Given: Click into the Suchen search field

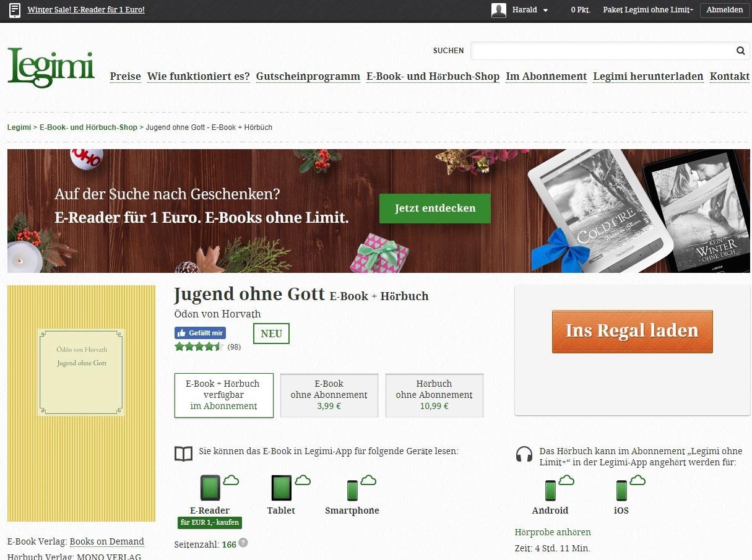Looking at the screenshot, I should [x=600, y=51].
